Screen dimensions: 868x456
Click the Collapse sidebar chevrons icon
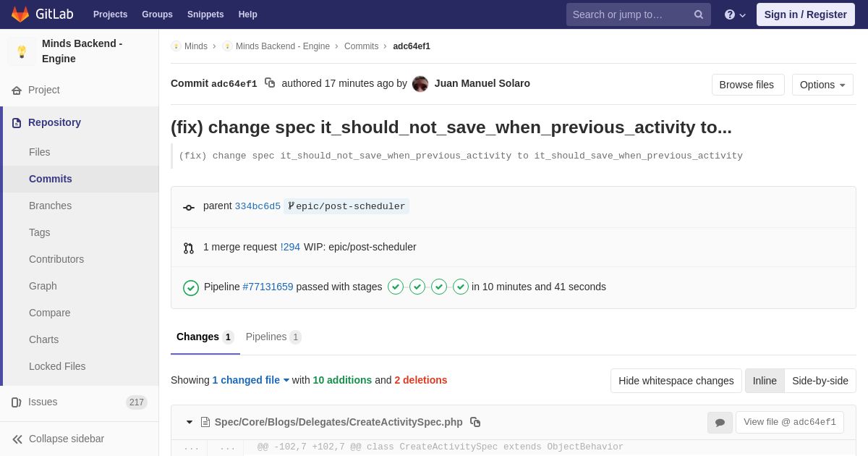click(17, 439)
